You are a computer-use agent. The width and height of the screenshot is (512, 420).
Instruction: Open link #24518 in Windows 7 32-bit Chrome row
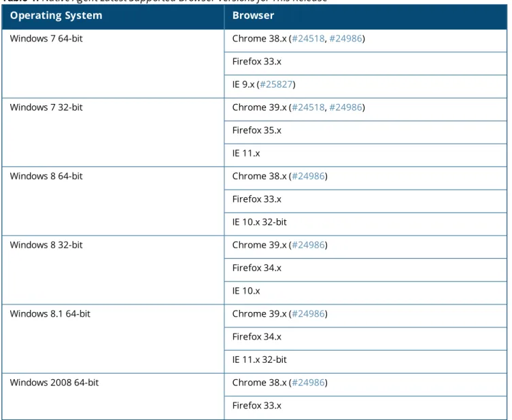308,107
